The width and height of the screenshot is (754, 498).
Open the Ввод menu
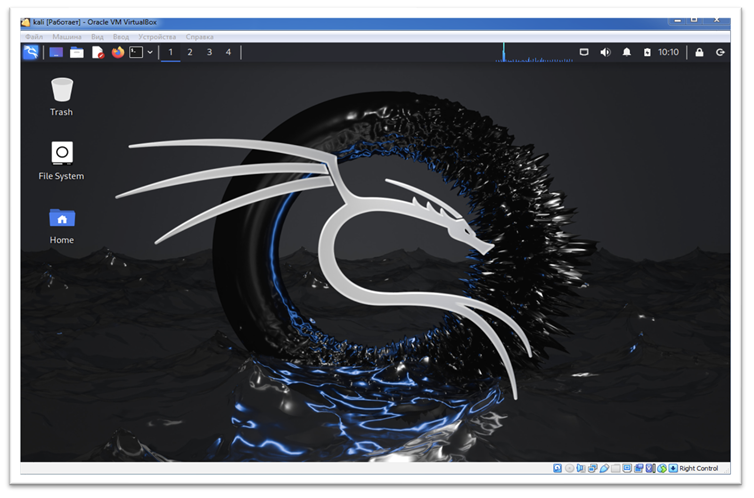pos(121,37)
